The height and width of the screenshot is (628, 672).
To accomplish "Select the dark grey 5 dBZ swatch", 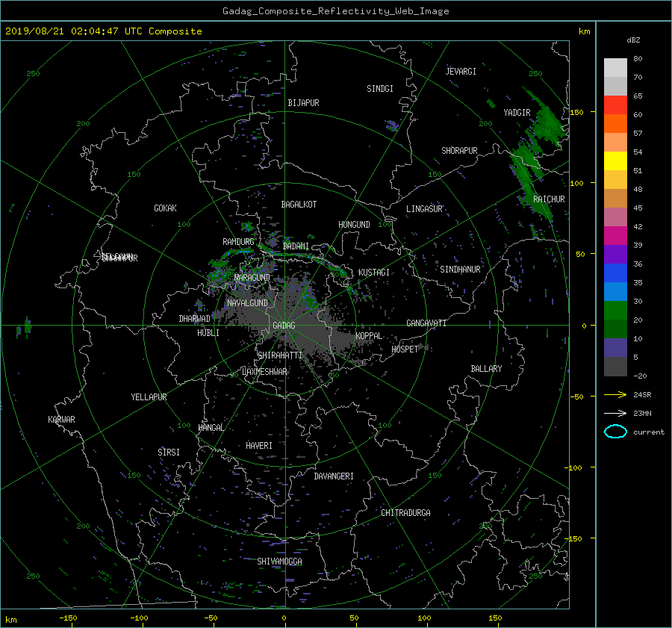I will (615, 367).
